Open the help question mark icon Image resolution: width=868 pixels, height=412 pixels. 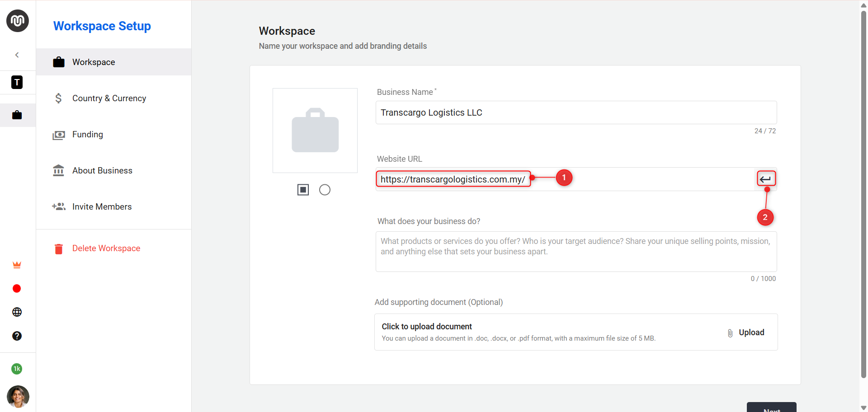click(17, 336)
